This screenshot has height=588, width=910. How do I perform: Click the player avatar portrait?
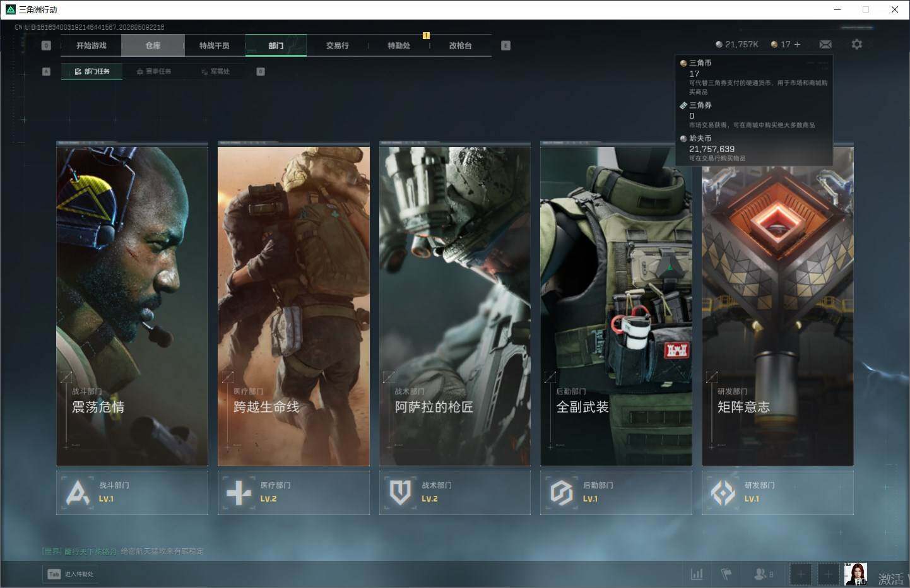pyautogui.click(x=856, y=573)
